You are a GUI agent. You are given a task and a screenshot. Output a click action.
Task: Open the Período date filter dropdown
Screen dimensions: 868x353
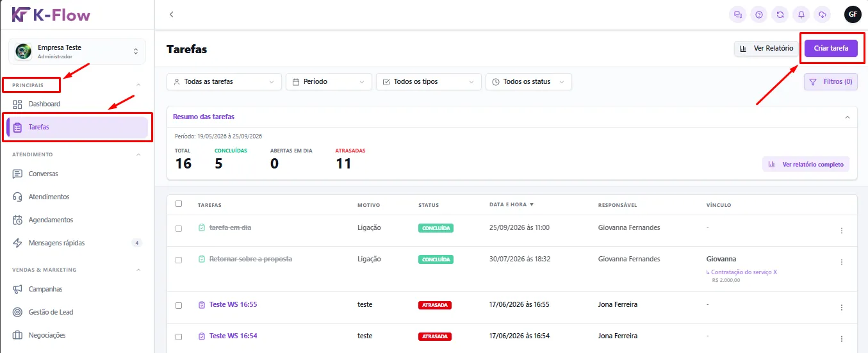329,82
